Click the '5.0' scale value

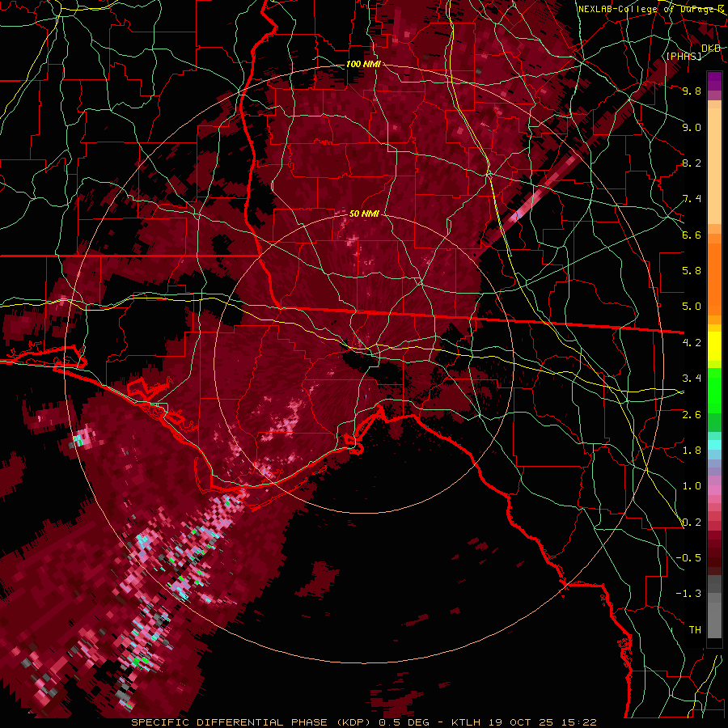coord(692,307)
